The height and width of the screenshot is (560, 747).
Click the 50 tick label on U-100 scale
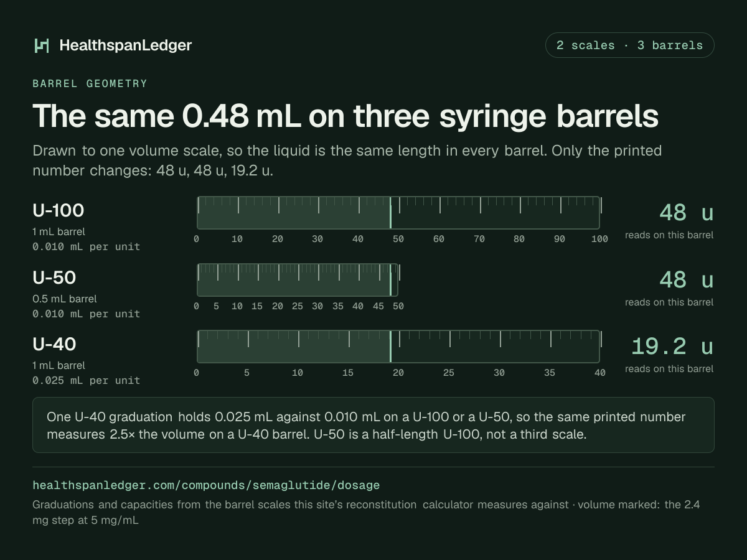(398, 239)
